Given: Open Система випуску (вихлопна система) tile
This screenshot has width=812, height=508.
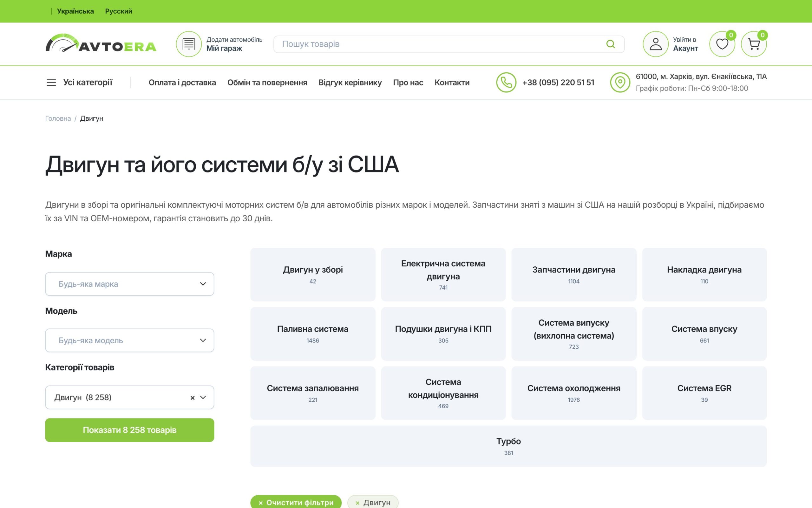Looking at the screenshot, I should [x=574, y=334].
